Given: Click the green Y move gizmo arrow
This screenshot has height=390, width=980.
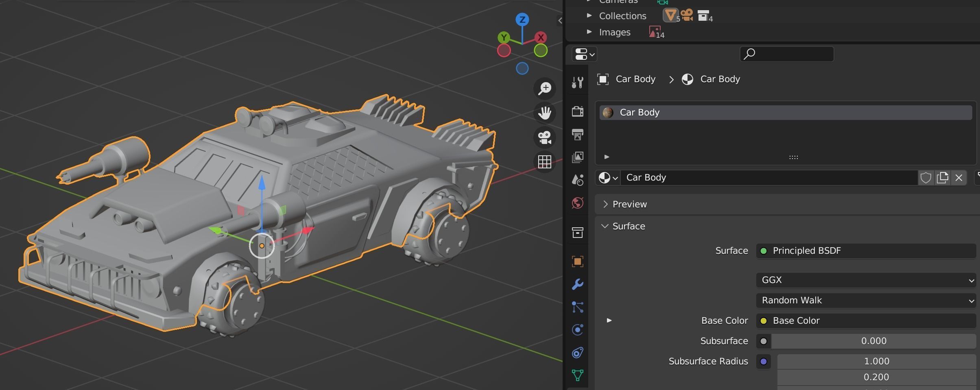Looking at the screenshot, I should (216, 231).
